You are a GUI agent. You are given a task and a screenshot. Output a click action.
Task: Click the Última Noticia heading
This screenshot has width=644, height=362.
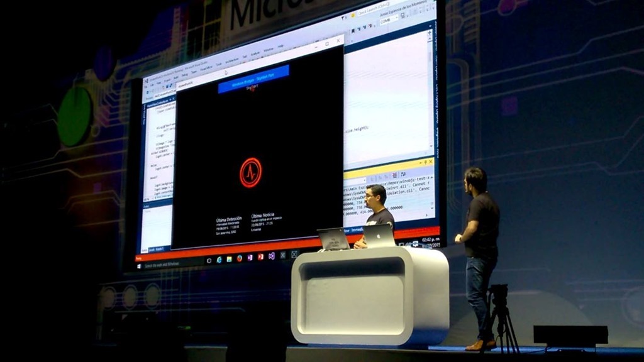point(263,216)
